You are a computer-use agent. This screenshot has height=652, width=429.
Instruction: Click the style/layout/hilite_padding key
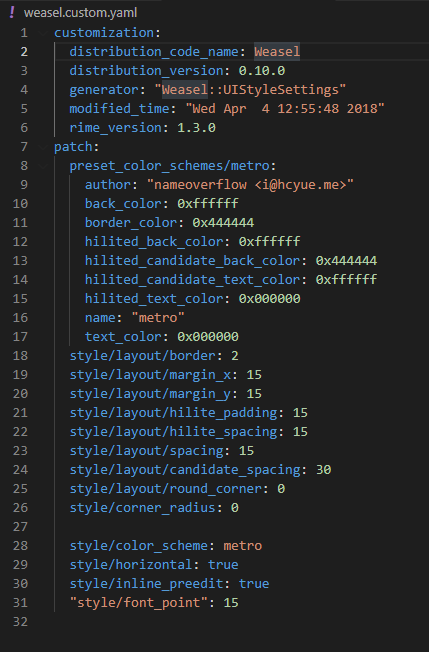coord(173,412)
